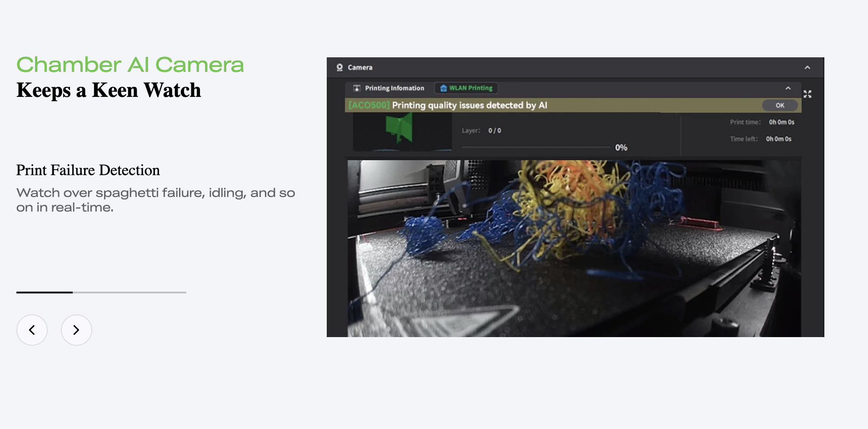Expand camera feed to fullscreen
The width and height of the screenshot is (868, 429).
tap(807, 94)
